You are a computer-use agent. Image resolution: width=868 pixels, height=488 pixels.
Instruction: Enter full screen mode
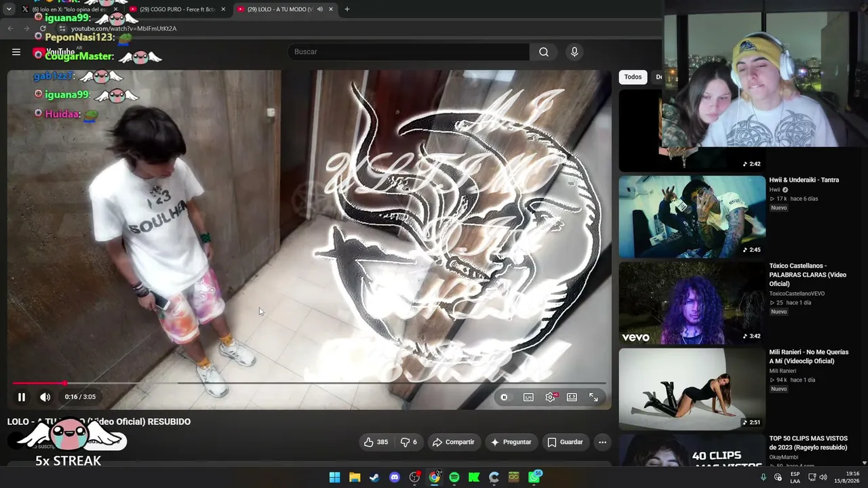coord(593,397)
